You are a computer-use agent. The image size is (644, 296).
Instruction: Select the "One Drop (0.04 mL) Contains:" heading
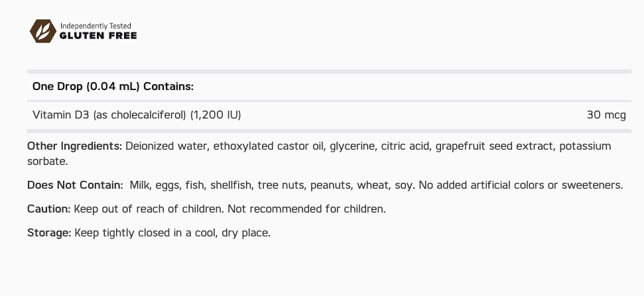(113, 86)
